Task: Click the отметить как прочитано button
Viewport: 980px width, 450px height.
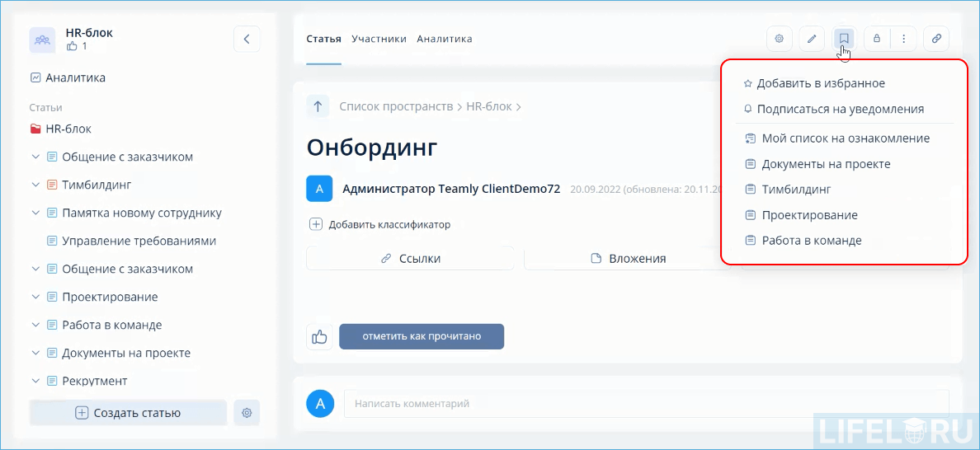Action: [x=422, y=336]
